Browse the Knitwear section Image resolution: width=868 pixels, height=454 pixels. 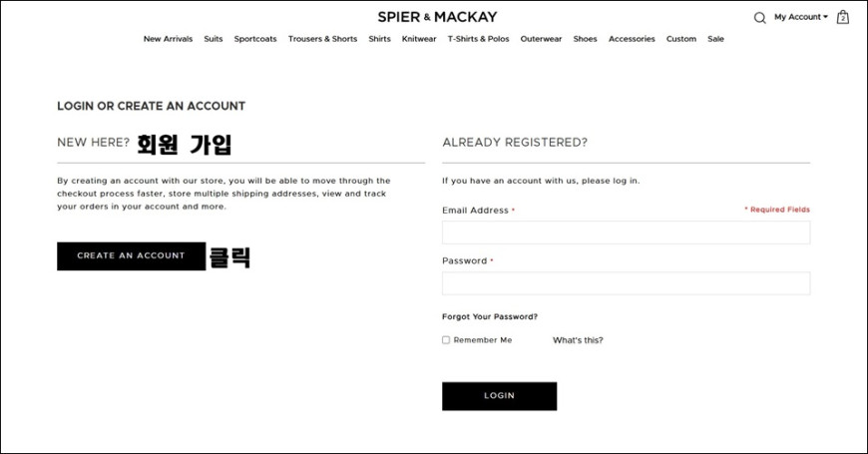[419, 39]
